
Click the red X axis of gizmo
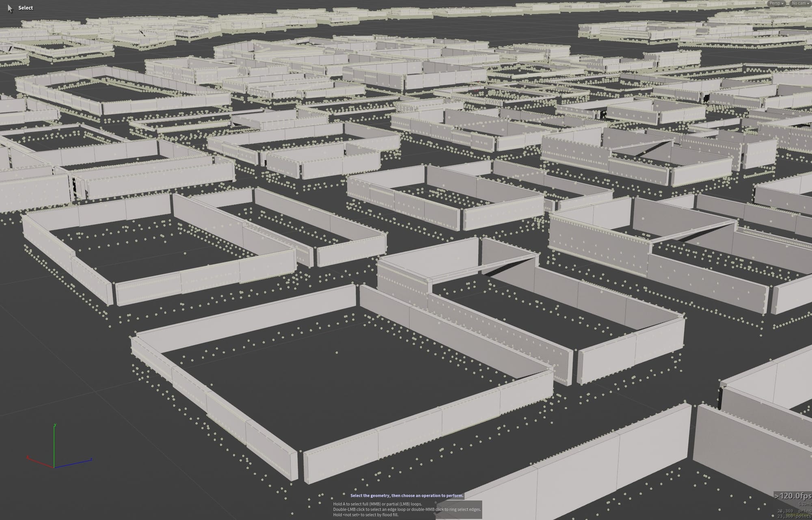40,462
